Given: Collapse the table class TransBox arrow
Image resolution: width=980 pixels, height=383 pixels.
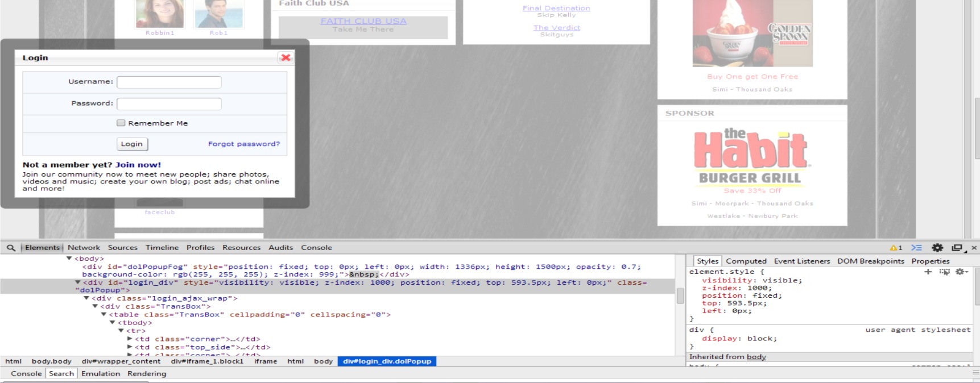Looking at the screenshot, I should point(104,314).
